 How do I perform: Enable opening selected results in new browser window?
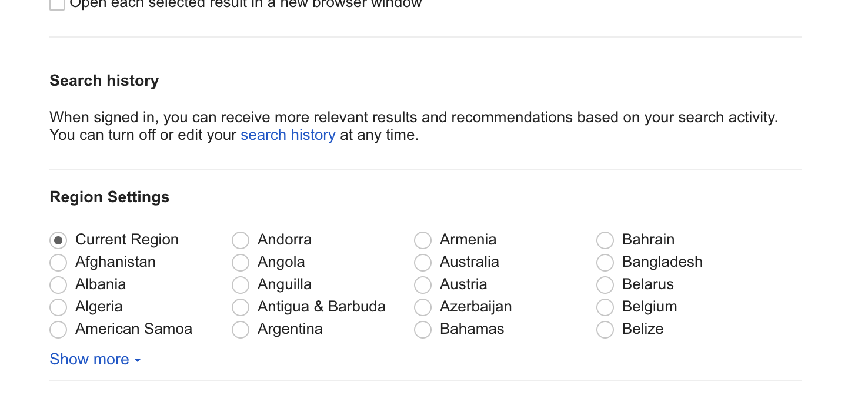click(x=56, y=4)
